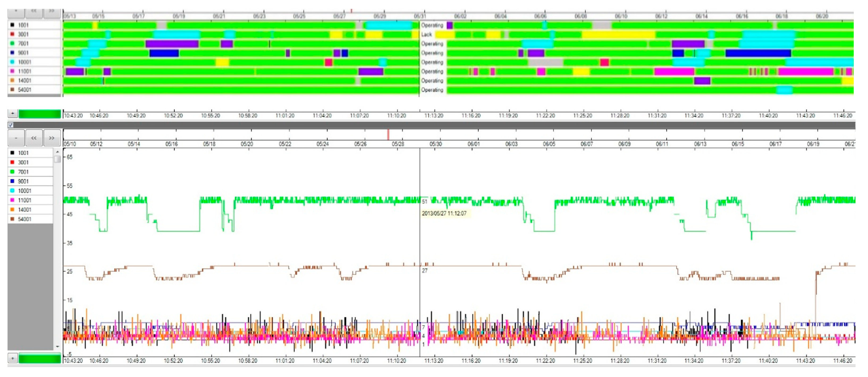Click the red marker on chart date overview bar
Screen dimensions: 868x377
tap(388, 134)
